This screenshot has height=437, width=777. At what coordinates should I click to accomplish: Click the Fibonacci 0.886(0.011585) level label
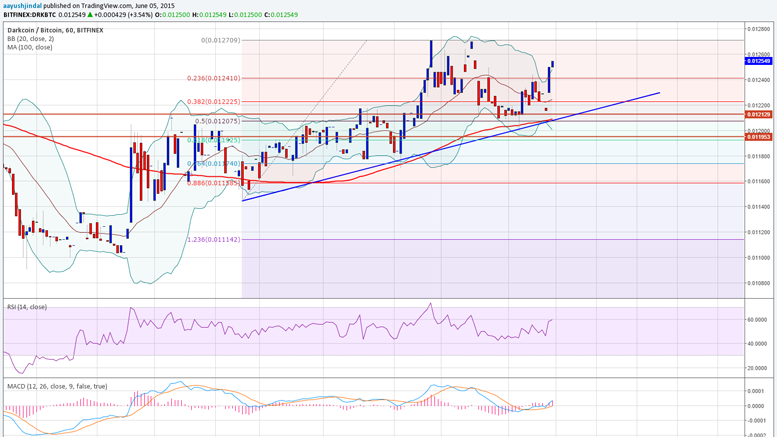tap(214, 183)
